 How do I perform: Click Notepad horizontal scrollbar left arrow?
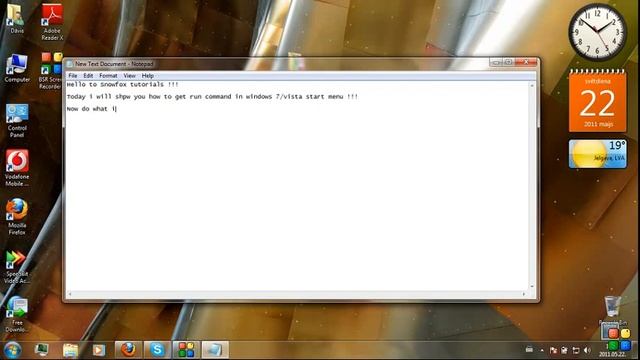point(70,293)
